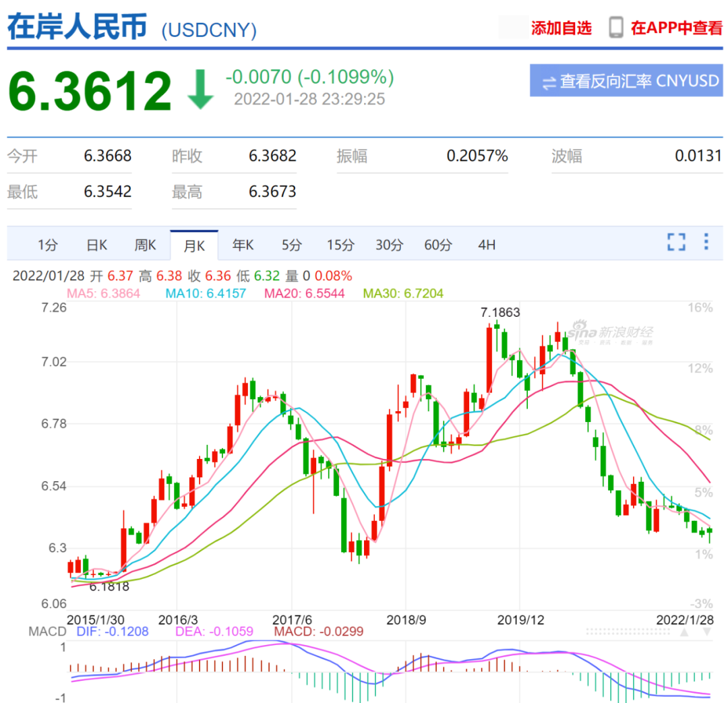Click the green down arrow price indicator
Screen dimensions: 728x703
(200, 89)
